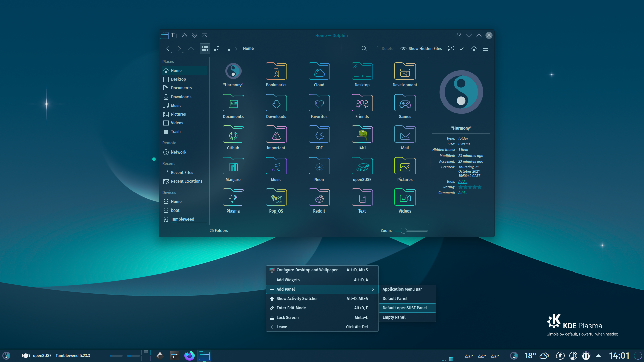Open the Dolphin search tool
This screenshot has width=644, height=362.
(364, 49)
